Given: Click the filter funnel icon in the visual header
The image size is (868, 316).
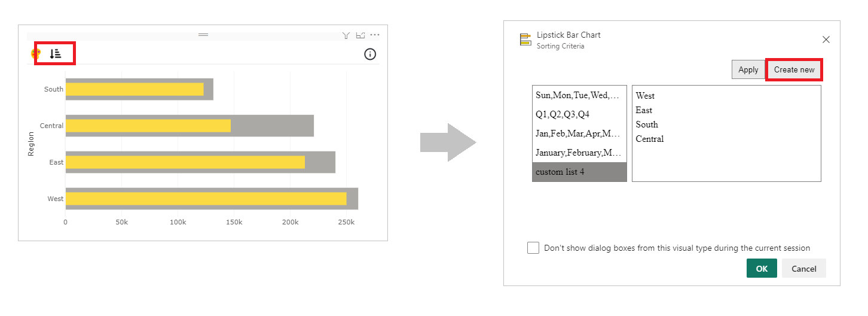Looking at the screenshot, I should coord(346,35).
